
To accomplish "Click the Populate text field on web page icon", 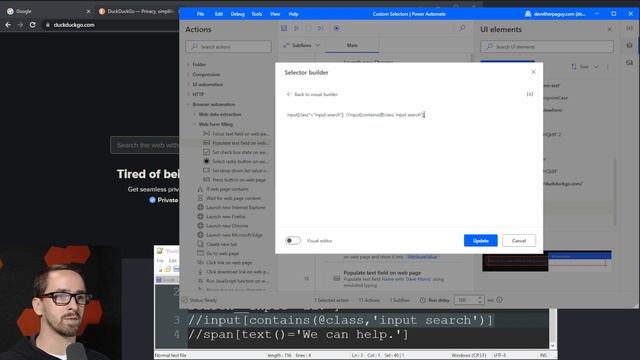I will pos(207,142).
